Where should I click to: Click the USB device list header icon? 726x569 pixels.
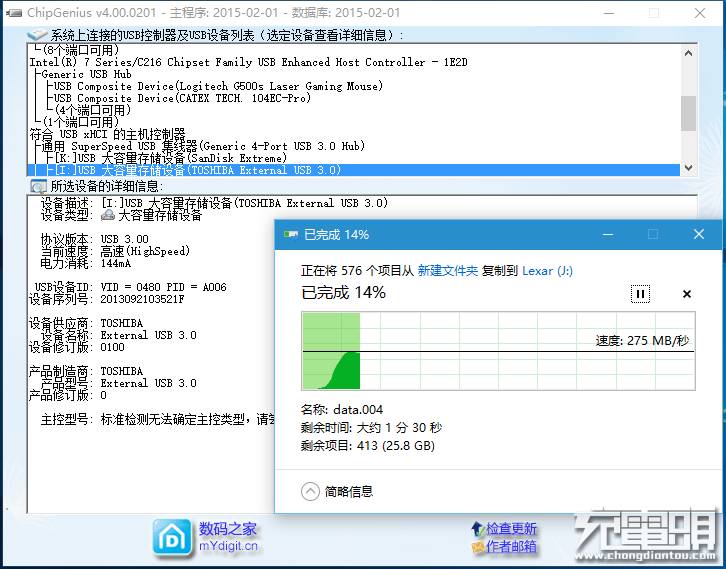pos(37,35)
